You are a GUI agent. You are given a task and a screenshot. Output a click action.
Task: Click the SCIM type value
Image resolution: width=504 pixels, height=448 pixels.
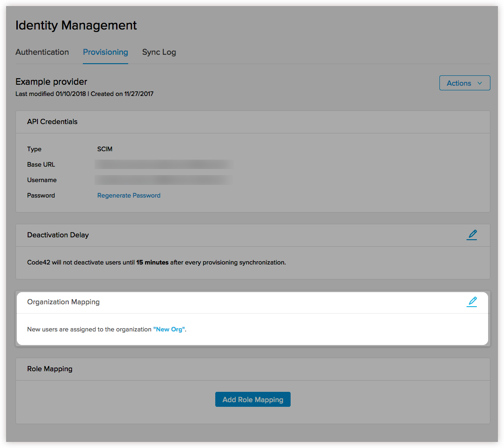click(105, 149)
